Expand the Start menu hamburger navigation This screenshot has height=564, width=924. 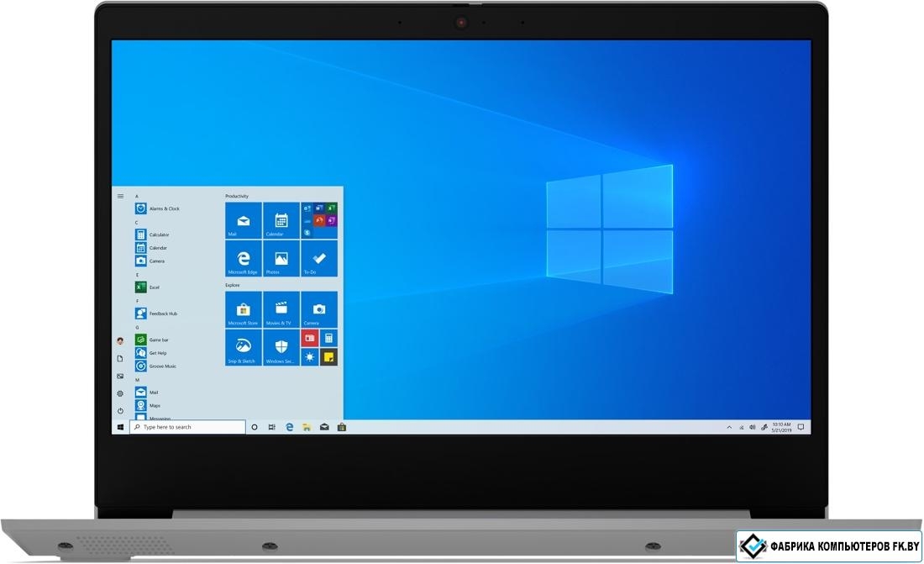tap(120, 197)
